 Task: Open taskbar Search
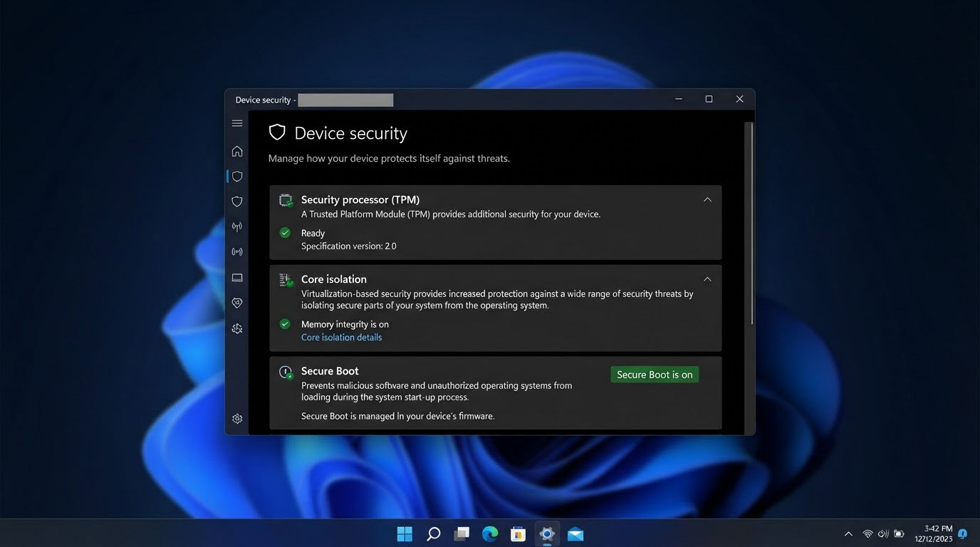click(433, 533)
